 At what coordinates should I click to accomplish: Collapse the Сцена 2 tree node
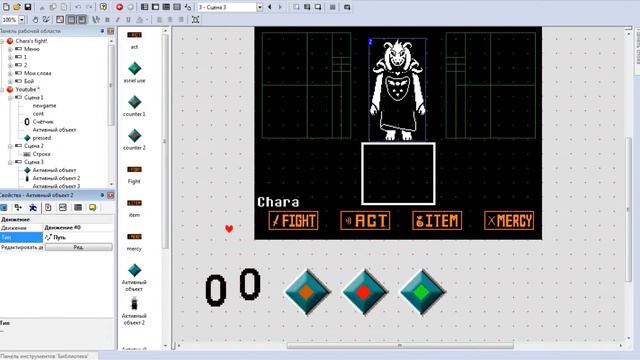coord(10,146)
